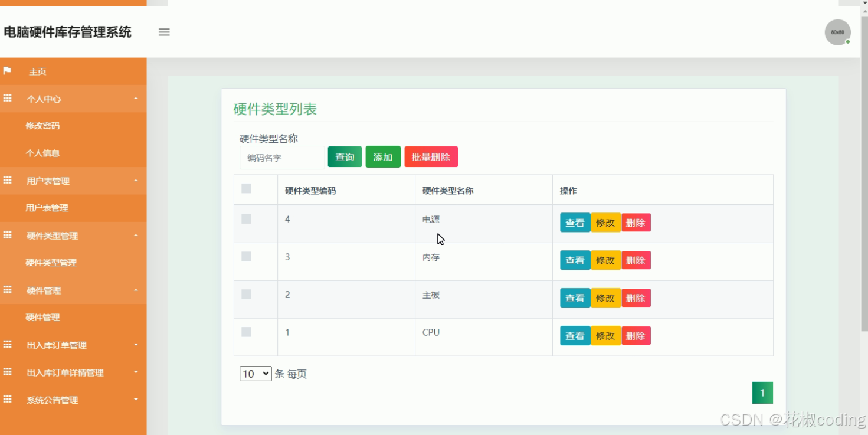This screenshot has width=868, height=435.
Task: Check the checkbox for row 主板
Action: tap(247, 295)
